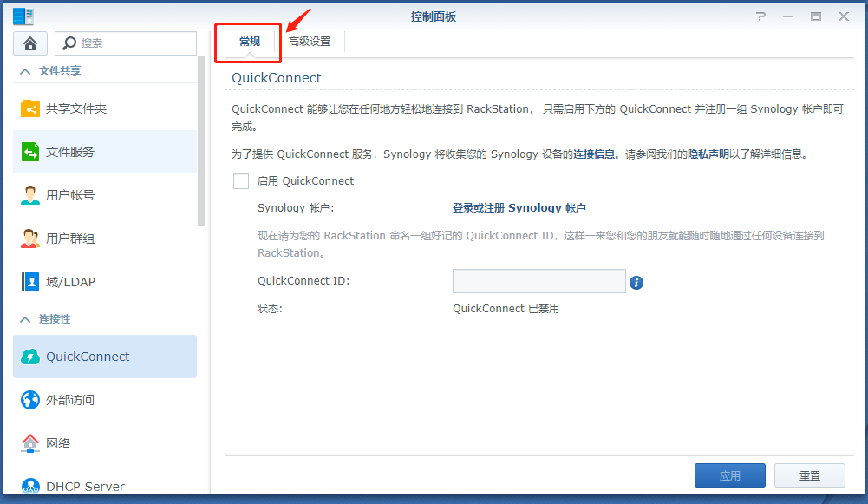The image size is (868, 504).
Task: Click the QuickConnect cloud icon in sidebar
Action: click(30, 357)
